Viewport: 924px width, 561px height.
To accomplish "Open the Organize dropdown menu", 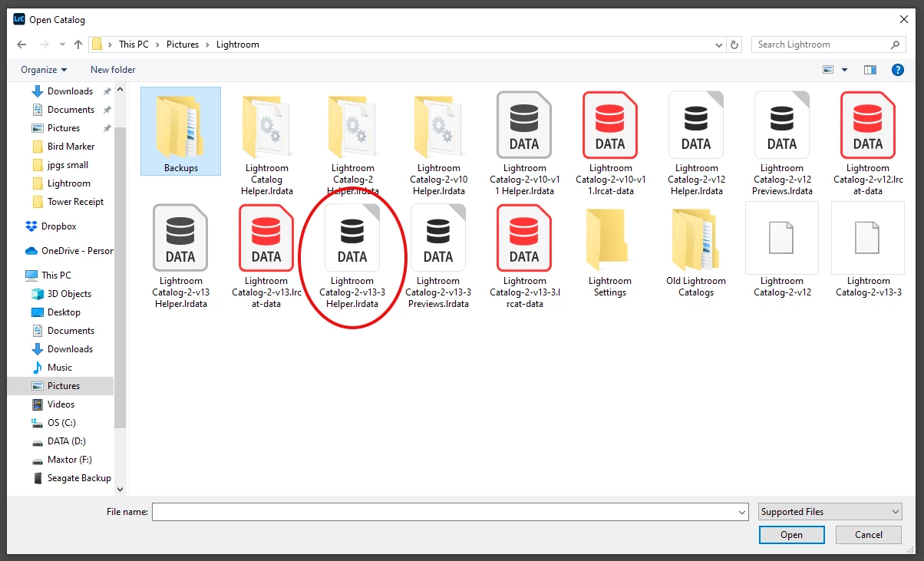I will point(44,70).
